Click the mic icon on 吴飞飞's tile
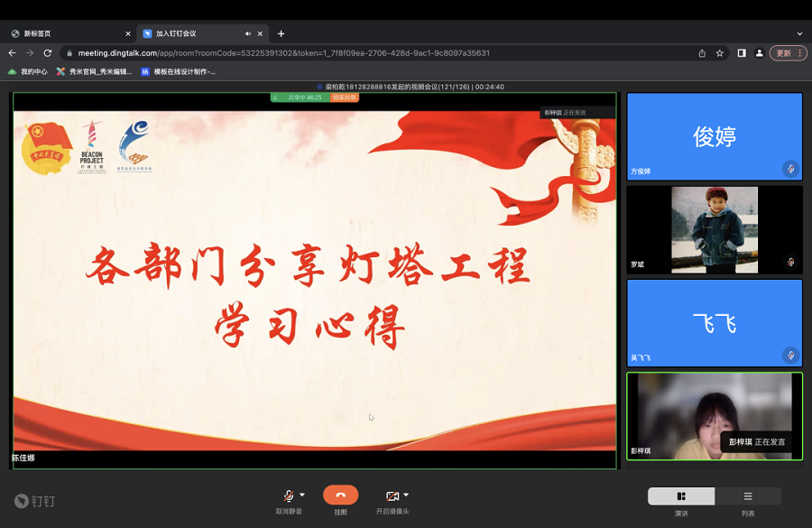 790,355
